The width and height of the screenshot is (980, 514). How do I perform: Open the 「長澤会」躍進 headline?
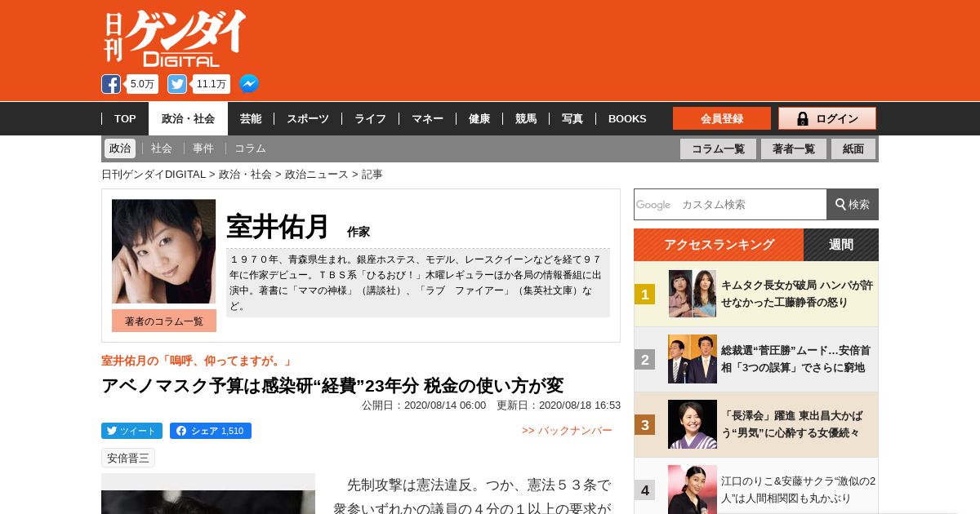(791, 424)
